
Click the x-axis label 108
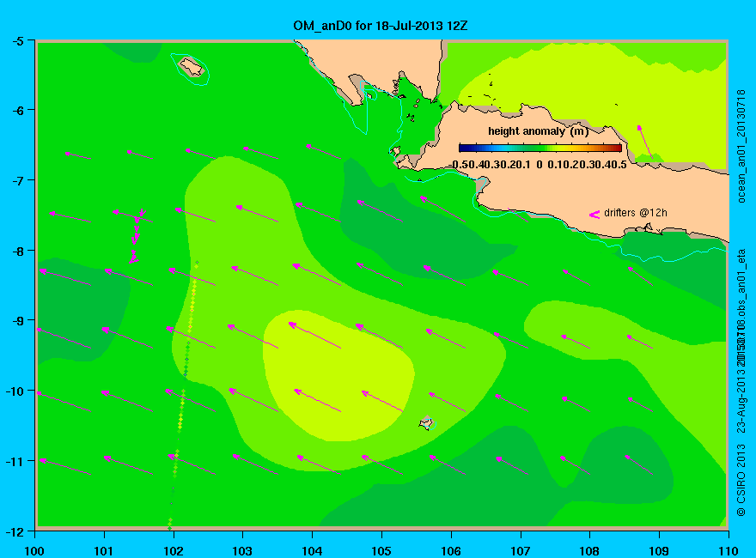tap(589, 550)
